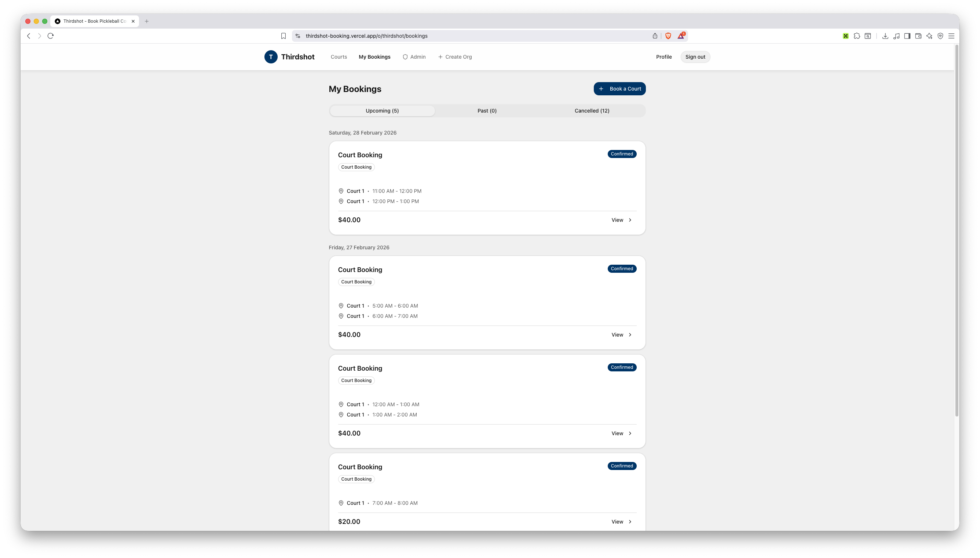Image resolution: width=980 pixels, height=558 pixels.
Task: Open the extensions puzzle icon
Action: pos(857,36)
